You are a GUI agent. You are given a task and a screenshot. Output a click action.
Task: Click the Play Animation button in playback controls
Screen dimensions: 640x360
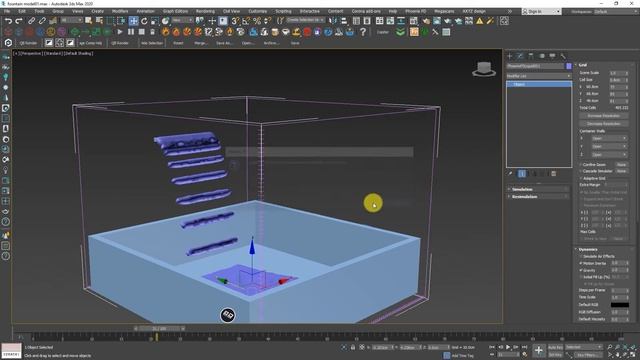click(508, 347)
